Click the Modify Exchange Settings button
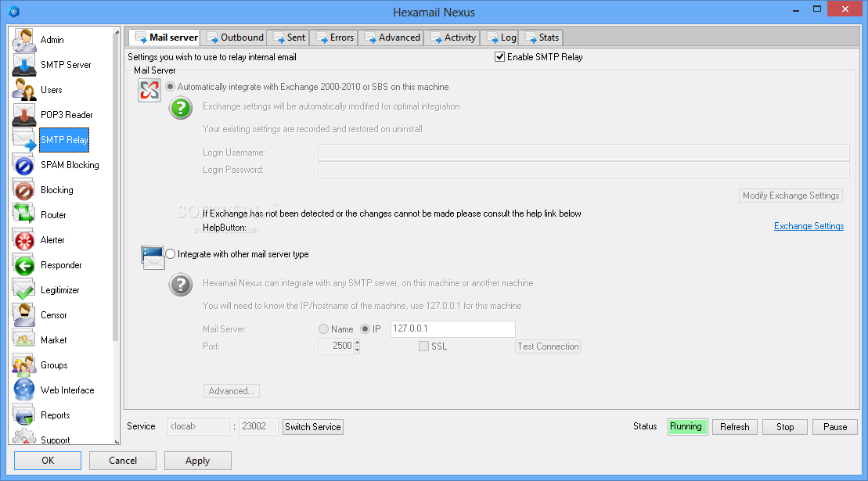The image size is (868, 481). point(791,196)
